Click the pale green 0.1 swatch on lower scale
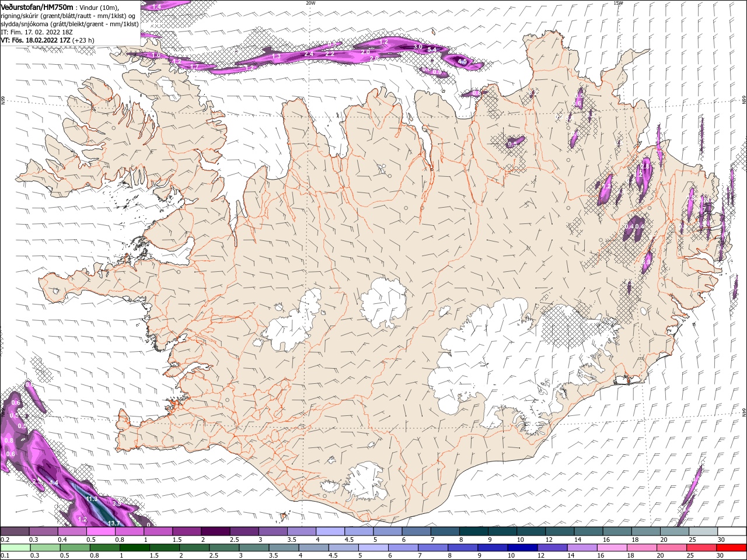Image resolution: width=747 pixels, height=560 pixels. (x=15, y=547)
